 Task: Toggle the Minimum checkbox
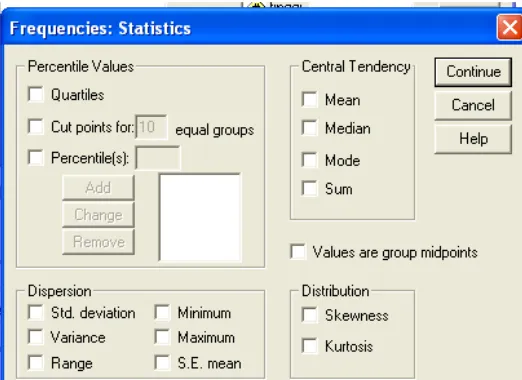point(162,313)
